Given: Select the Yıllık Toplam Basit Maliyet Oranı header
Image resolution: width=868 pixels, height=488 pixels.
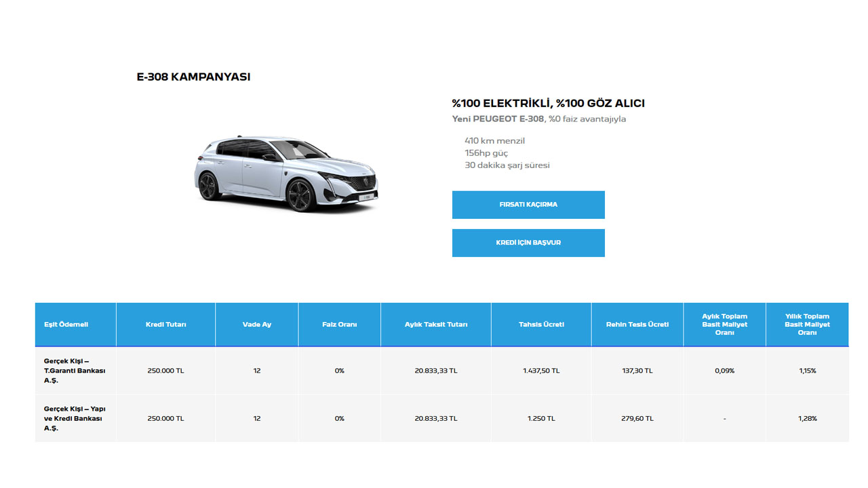Looking at the screenshot, I should point(807,325).
